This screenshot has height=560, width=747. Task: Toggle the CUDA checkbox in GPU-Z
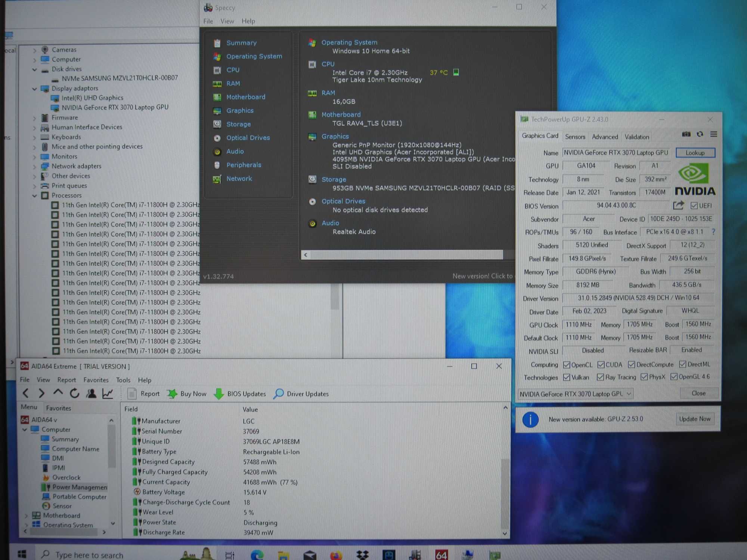601,364
